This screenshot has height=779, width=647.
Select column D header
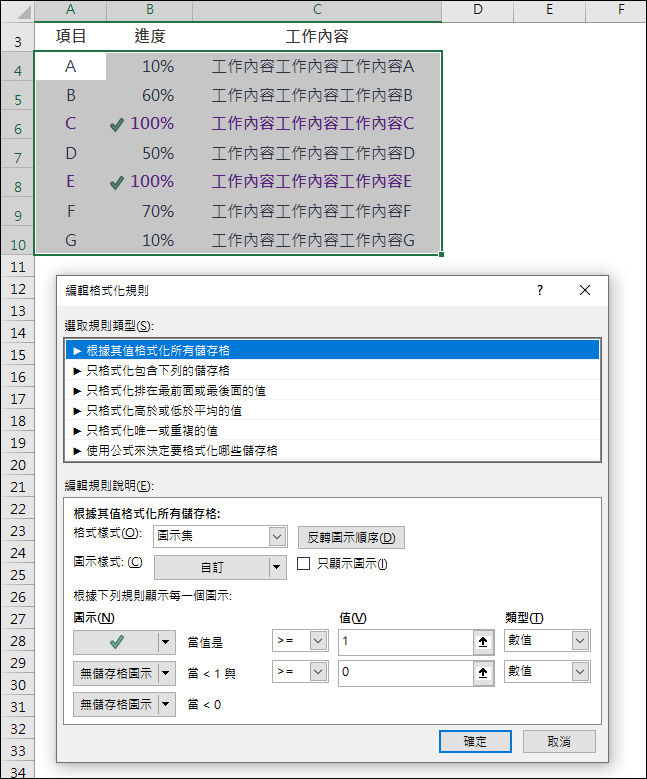[478, 10]
